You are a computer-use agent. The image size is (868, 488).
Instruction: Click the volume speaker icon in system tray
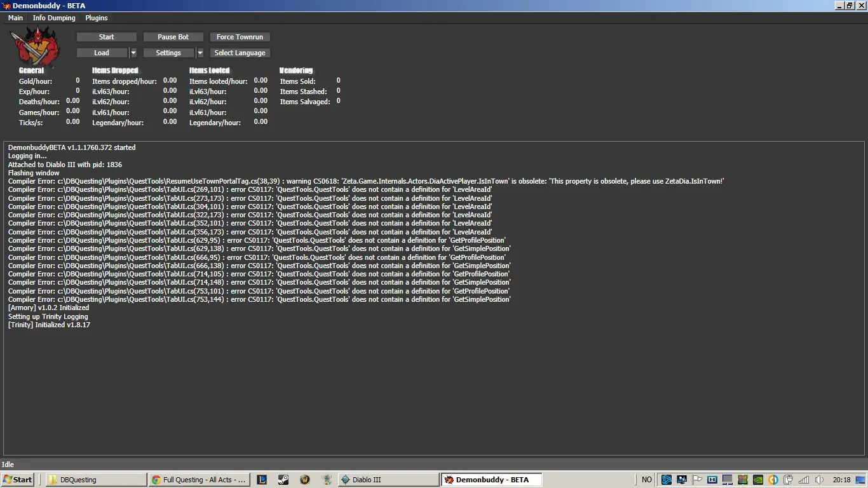[x=820, y=480]
